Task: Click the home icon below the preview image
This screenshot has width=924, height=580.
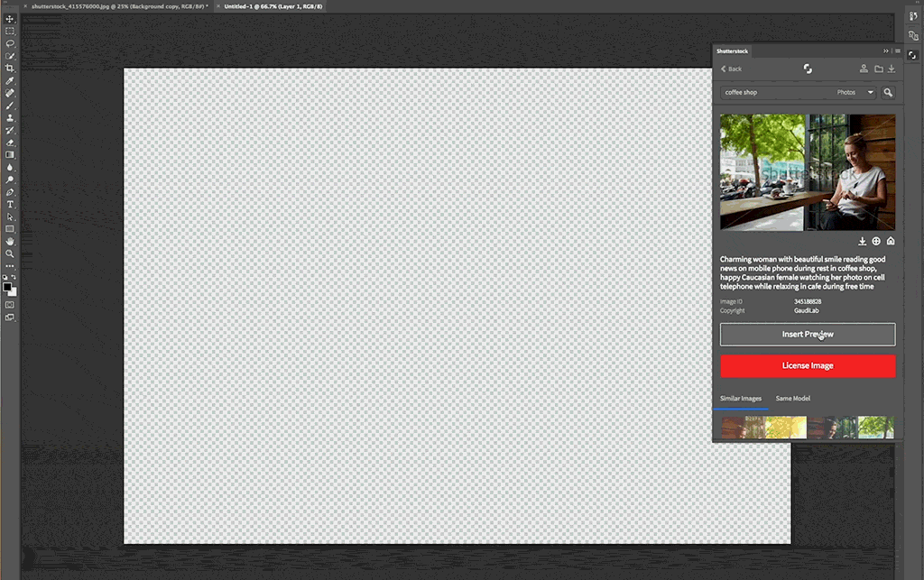Action: point(891,241)
